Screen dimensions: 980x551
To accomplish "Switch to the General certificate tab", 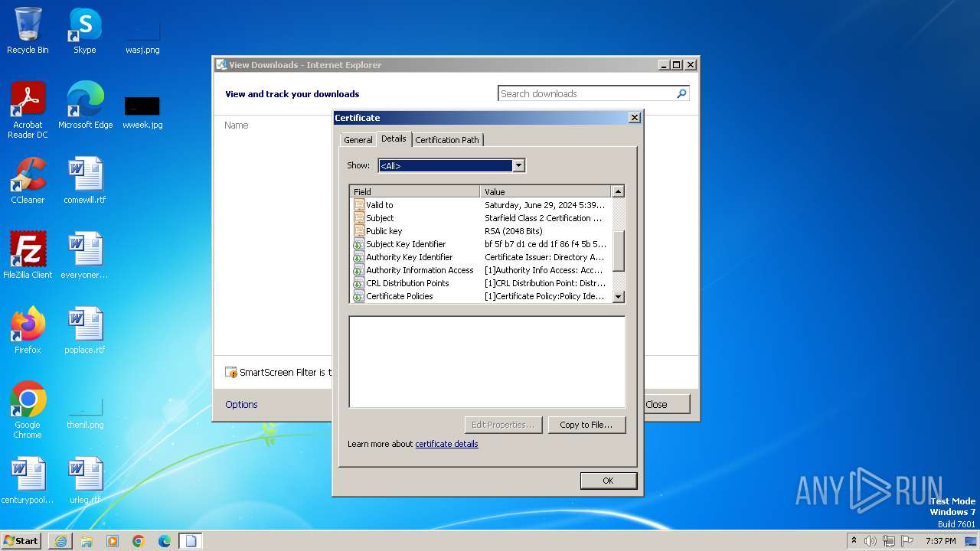I will click(358, 140).
